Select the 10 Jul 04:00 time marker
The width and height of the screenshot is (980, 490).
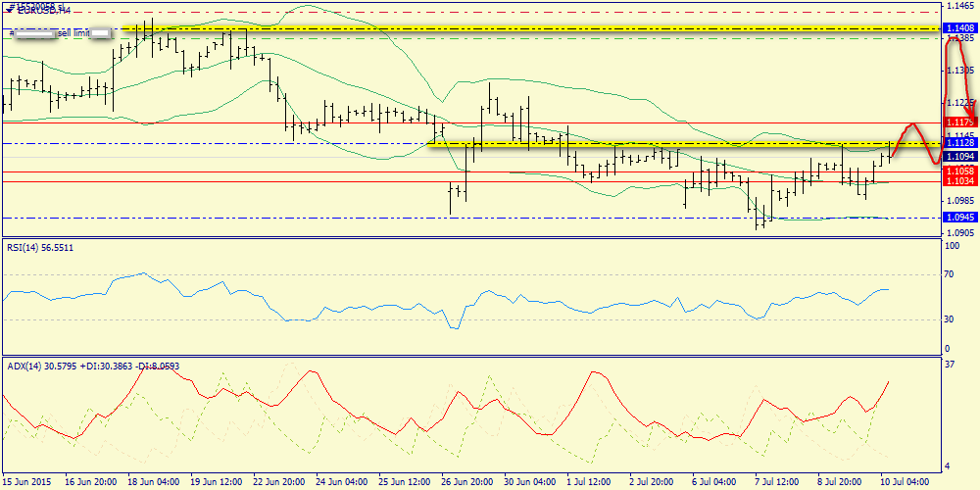pos(906,482)
